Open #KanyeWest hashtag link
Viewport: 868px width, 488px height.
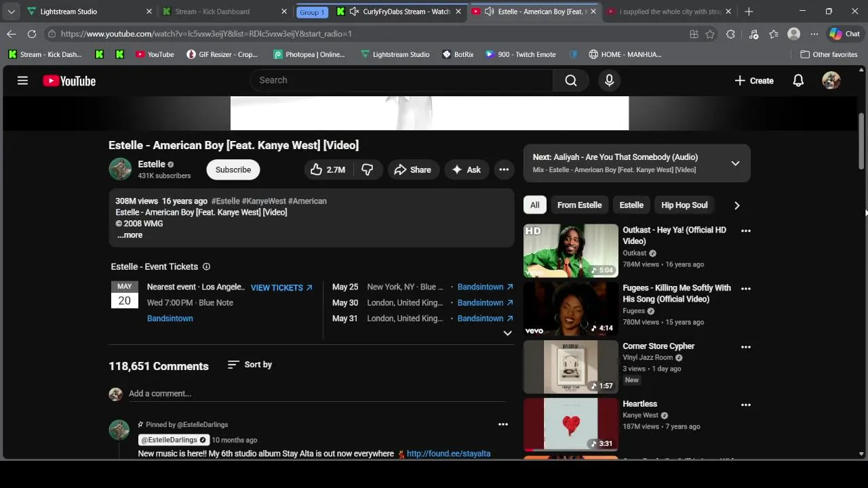click(264, 201)
